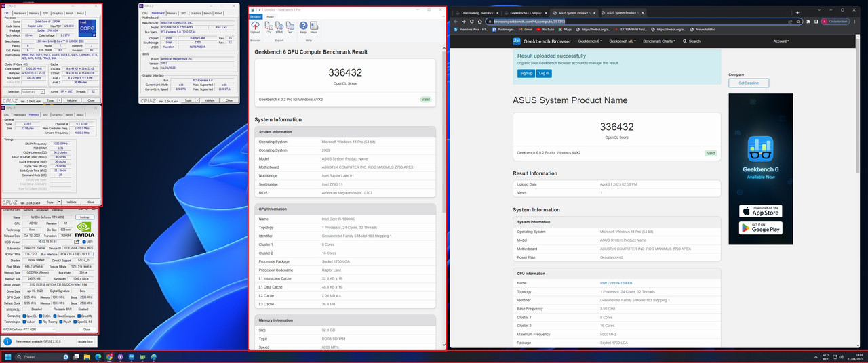Take a GPU-Z screenshot with the camera icon
This screenshot has width=868, height=363.
[80, 209]
